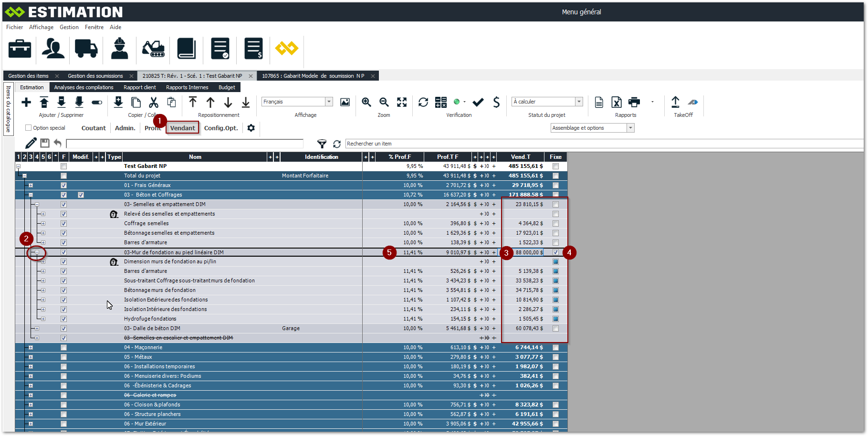This screenshot has height=436, width=868.
Task: Click the printer icon in Rapports
Action: tap(634, 102)
